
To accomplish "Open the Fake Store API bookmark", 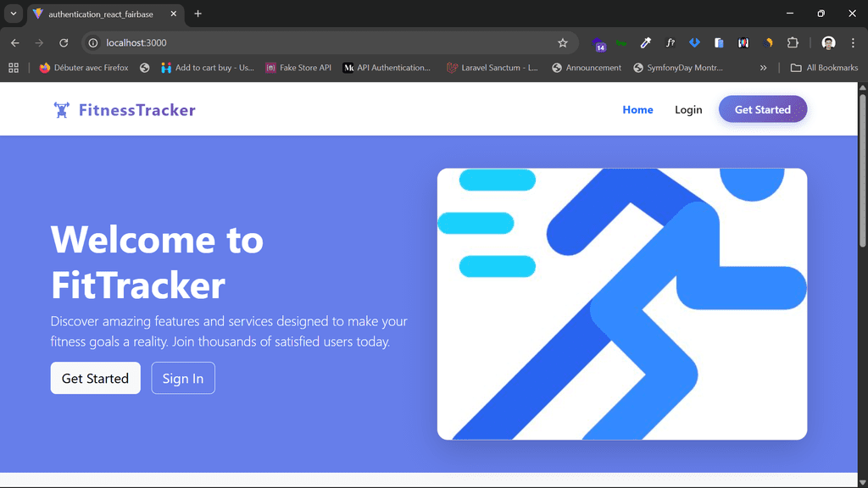I will 298,68.
